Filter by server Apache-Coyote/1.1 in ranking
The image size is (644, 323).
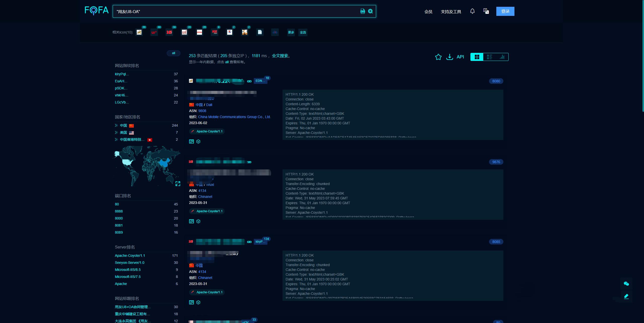point(130,256)
